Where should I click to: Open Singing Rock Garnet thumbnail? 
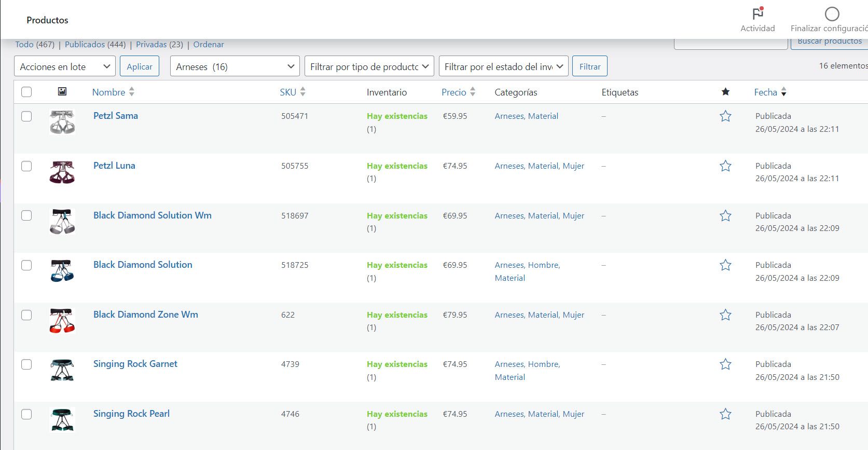click(62, 370)
